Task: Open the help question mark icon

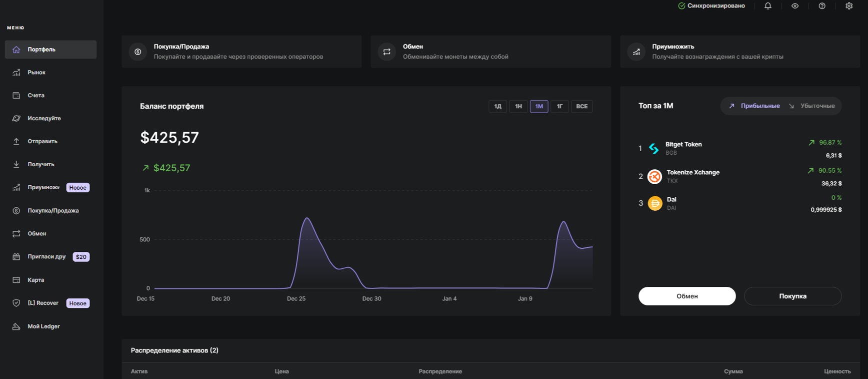Action: point(822,6)
